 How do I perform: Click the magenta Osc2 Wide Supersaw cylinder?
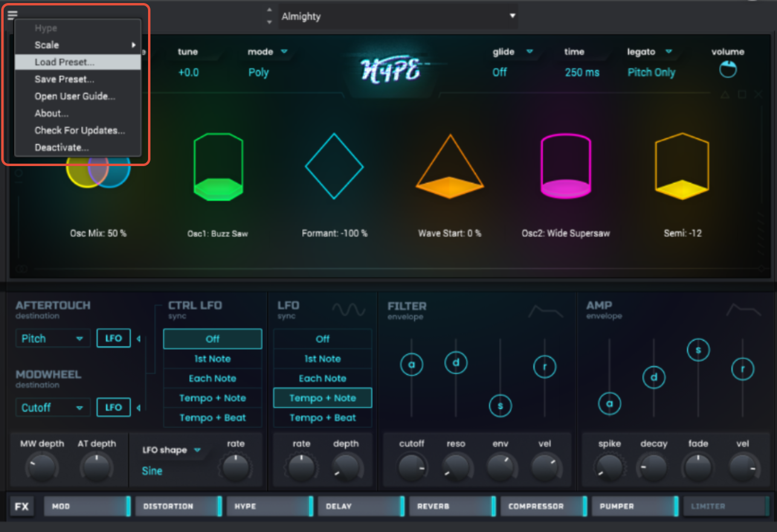[566, 167]
